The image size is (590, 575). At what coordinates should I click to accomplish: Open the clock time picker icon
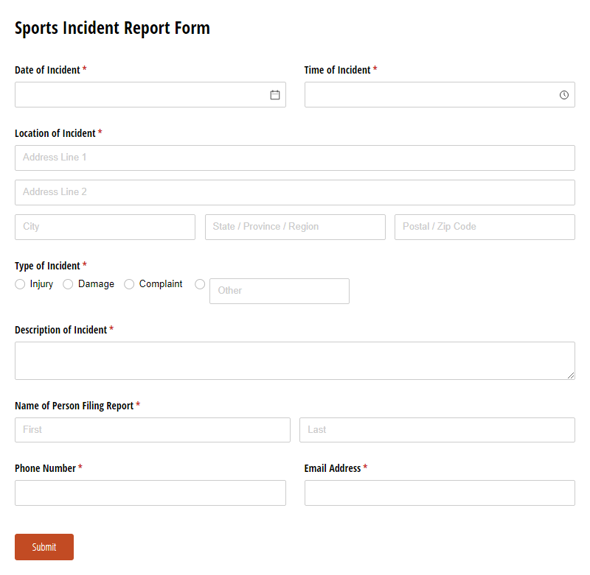(564, 95)
